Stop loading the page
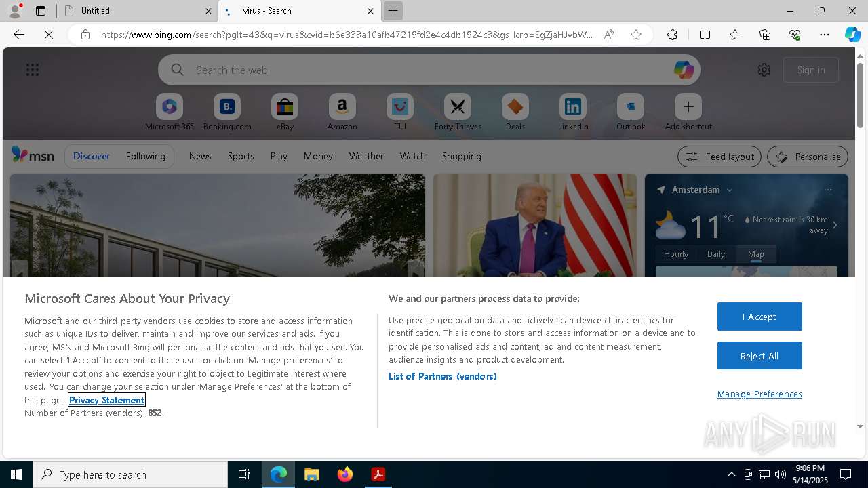 pos(49,35)
